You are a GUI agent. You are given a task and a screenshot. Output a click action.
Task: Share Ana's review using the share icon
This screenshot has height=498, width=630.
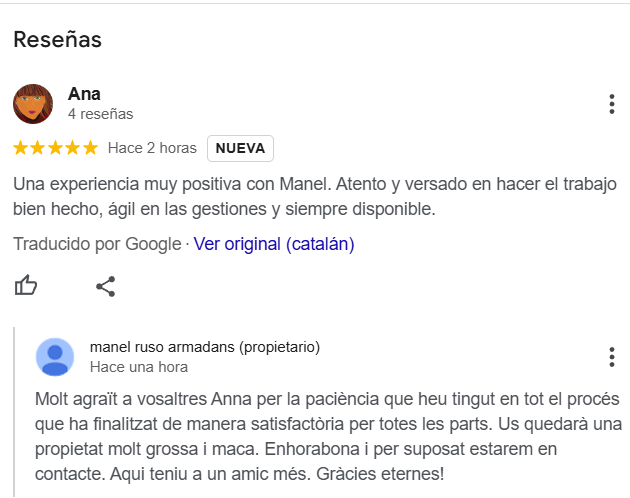coord(106,287)
